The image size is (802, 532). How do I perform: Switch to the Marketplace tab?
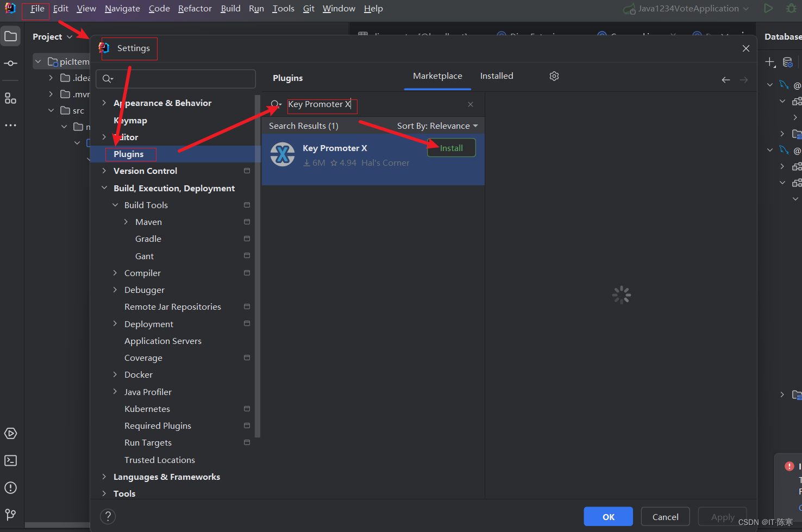pos(437,76)
